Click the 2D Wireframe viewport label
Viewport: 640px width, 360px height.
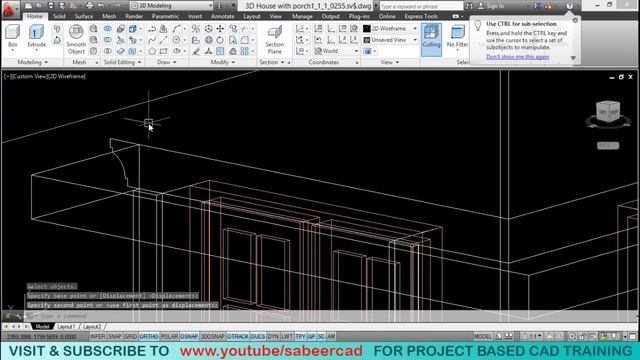tap(66, 76)
